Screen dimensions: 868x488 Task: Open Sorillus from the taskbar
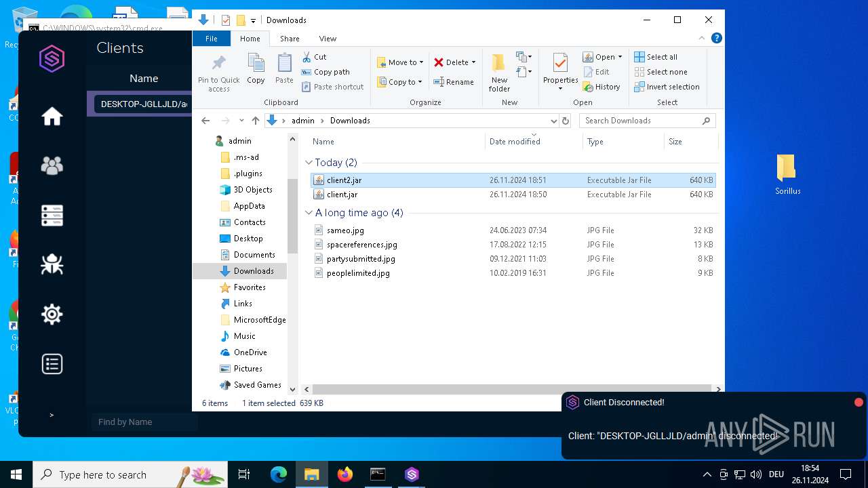[412, 474]
